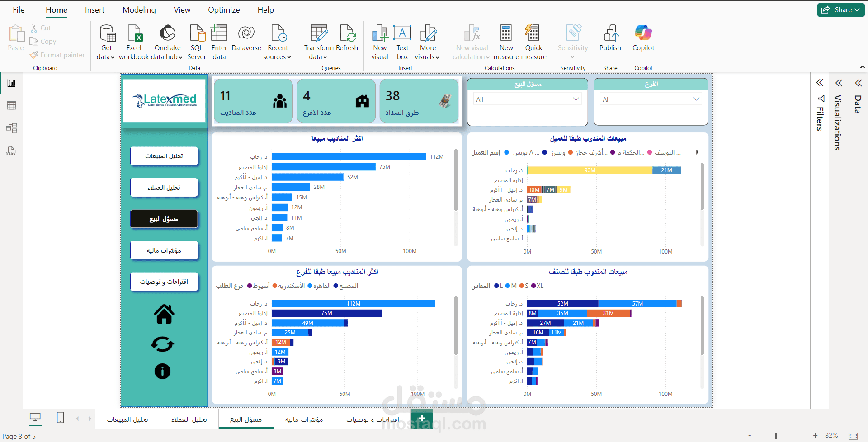Open the More visuals dropdown
Screen dimensions: 868x442
pos(428,42)
